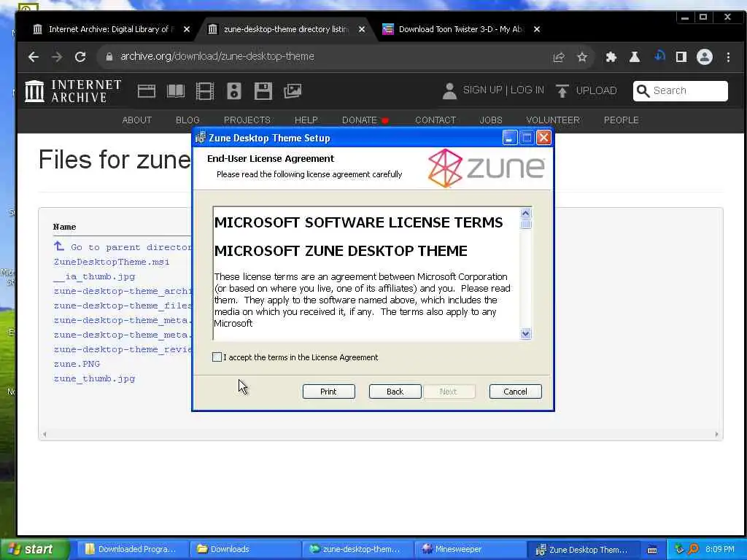The height and width of the screenshot is (560, 747).
Task: Click the UPLOAD link
Action: [x=596, y=90]
